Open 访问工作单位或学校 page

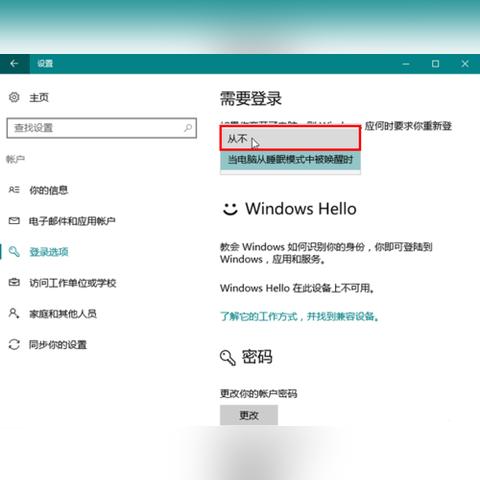[x=72, y=283]
